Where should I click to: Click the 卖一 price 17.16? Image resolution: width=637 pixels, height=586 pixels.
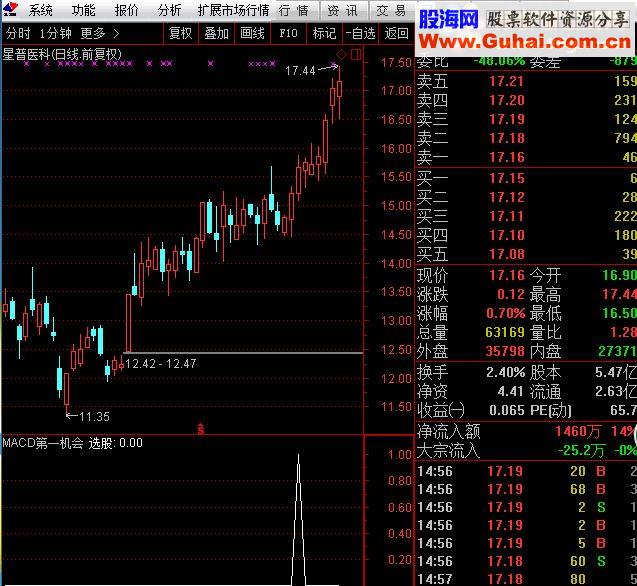point(507,157)
